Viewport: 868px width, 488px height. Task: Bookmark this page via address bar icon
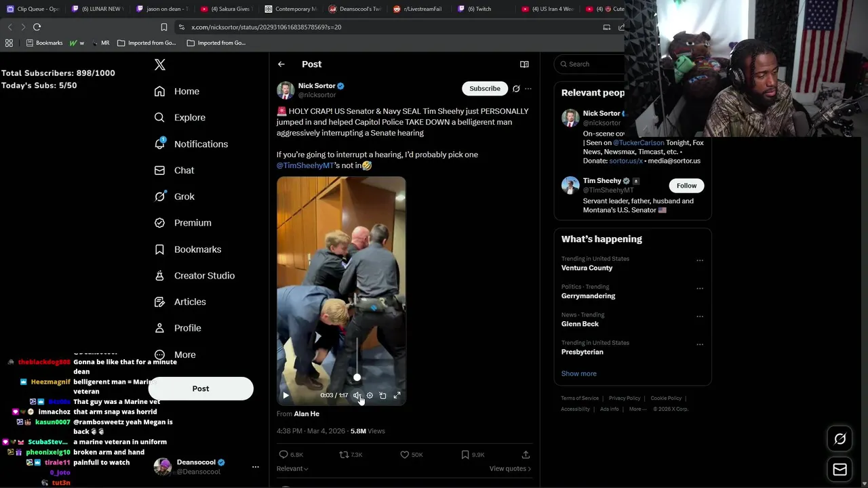pyautogui.click(x=163, y=27)
